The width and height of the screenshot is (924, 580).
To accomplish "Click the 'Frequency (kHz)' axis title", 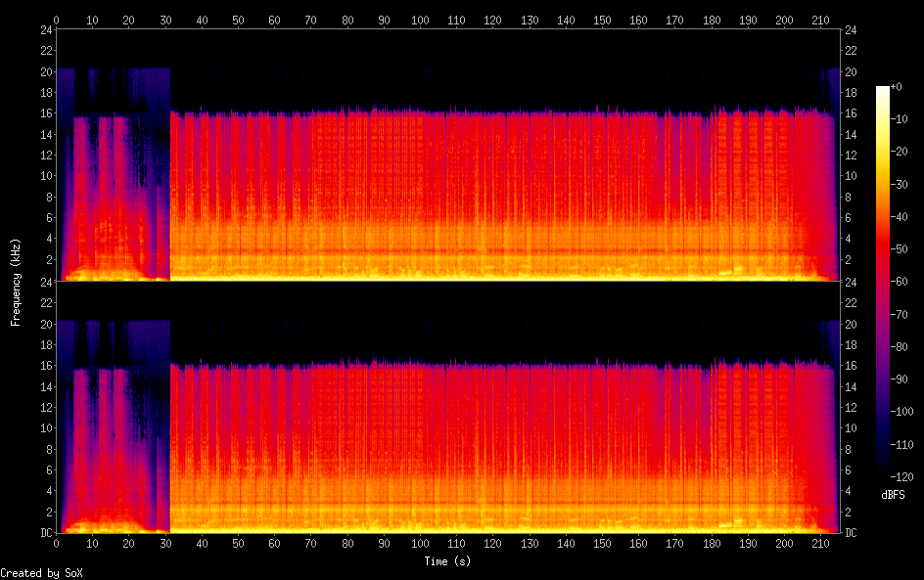I will pos(16,282).
